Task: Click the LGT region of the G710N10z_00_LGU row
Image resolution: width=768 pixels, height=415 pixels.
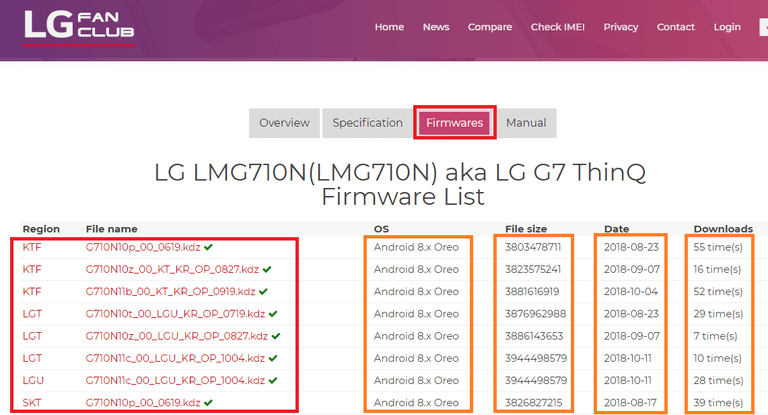Action: pyautogui.click(x=32, y=336)
